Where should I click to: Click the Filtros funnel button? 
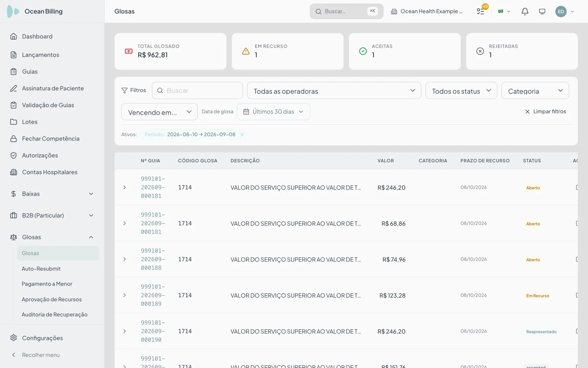(x=134, y=91)
